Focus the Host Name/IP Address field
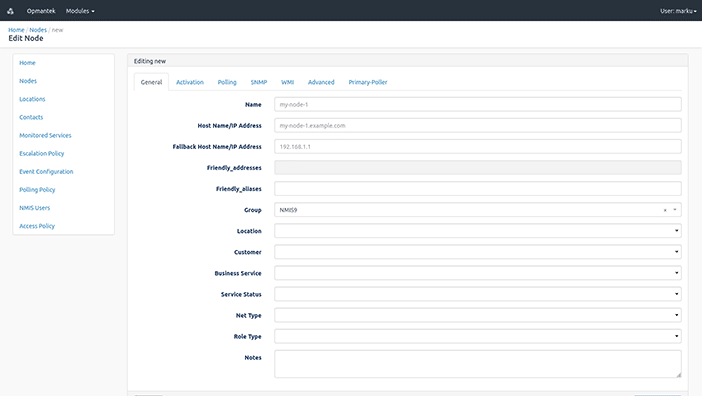702x396 pixels. coord(478,125)
